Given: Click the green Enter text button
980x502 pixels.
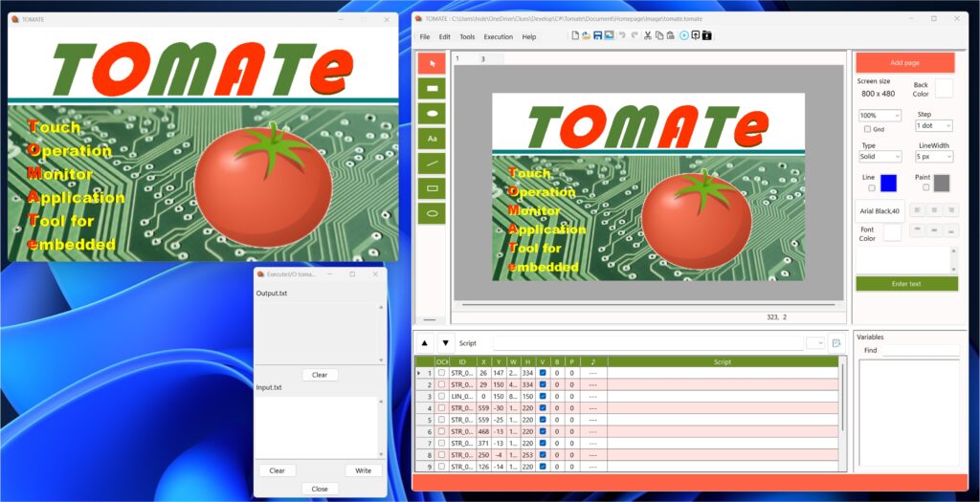Looking at the screenshot, I should [906, 283].
